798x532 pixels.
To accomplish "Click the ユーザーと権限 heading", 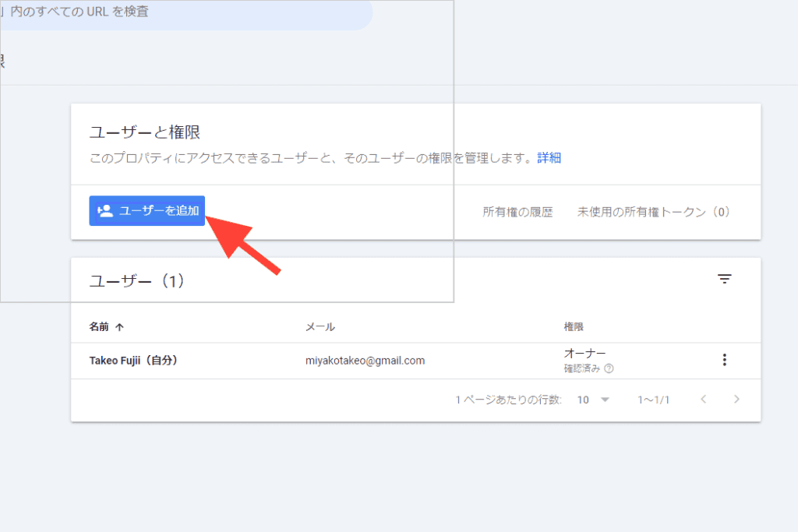I will 144,132.
